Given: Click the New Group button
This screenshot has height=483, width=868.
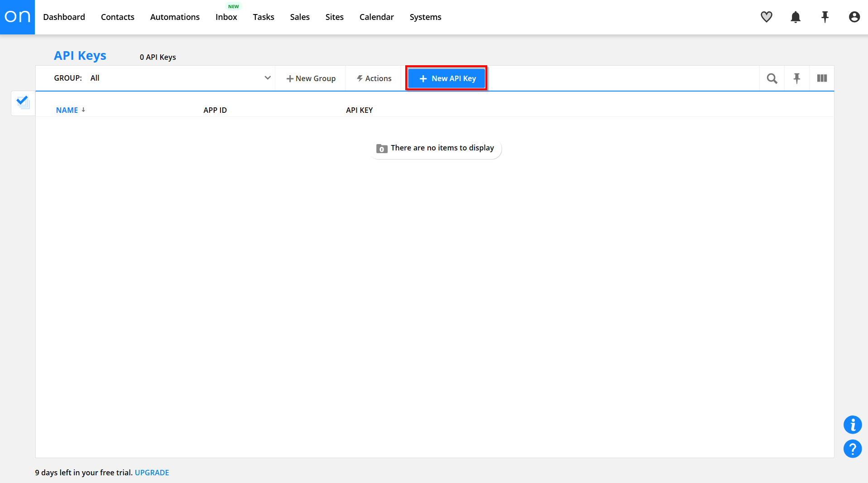Looking at the screenshot, I should [x=311, y=78].
